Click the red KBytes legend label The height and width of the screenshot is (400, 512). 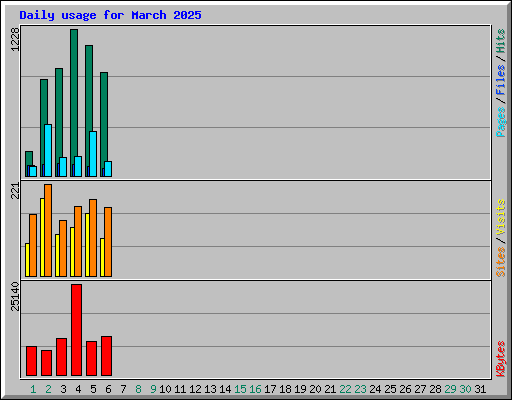point(501,359)
